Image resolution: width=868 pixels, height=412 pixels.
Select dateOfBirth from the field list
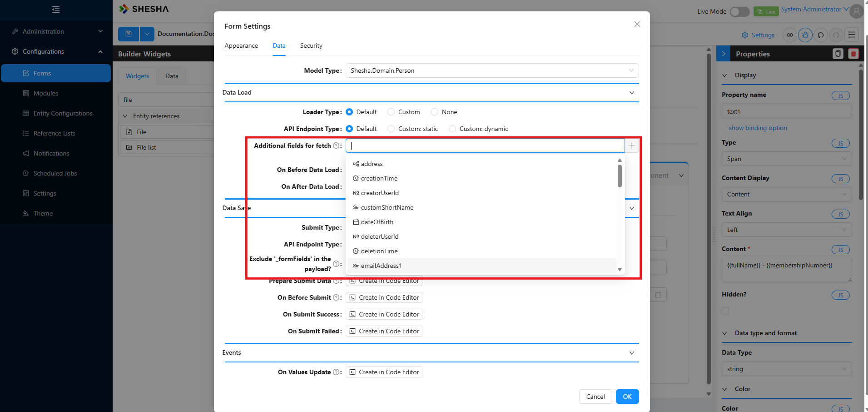coord(481,222)
